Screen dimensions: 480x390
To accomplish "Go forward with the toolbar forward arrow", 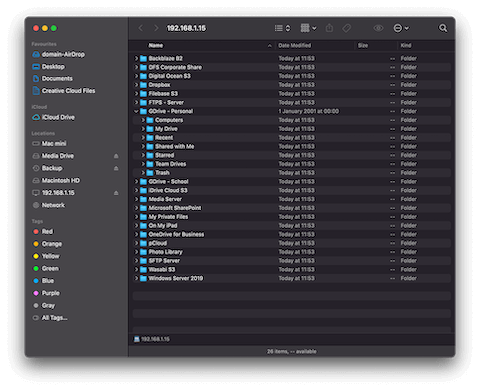I will pyautogui.click(x=156, y=28).
